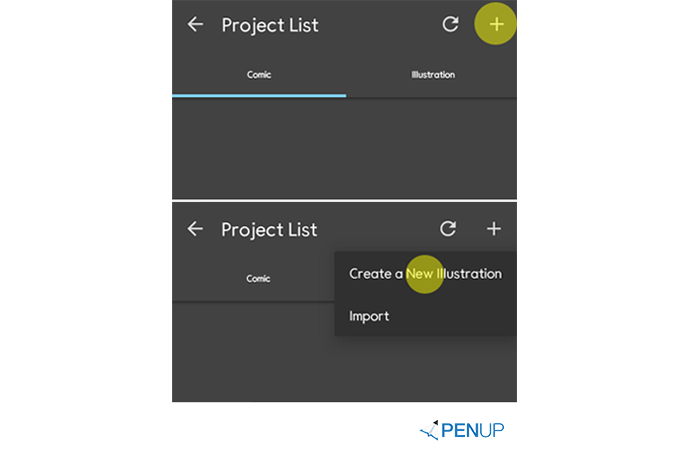Image resolution: width=690 pixels, height=453 pixels.
Task: Click the white divider between the two screenshots
Action: tap(344, 201)
